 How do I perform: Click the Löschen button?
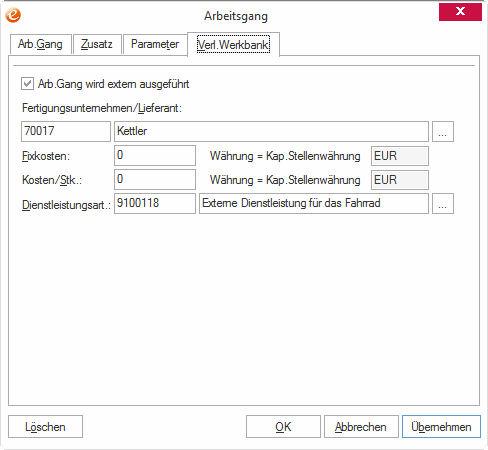point(45,427)
